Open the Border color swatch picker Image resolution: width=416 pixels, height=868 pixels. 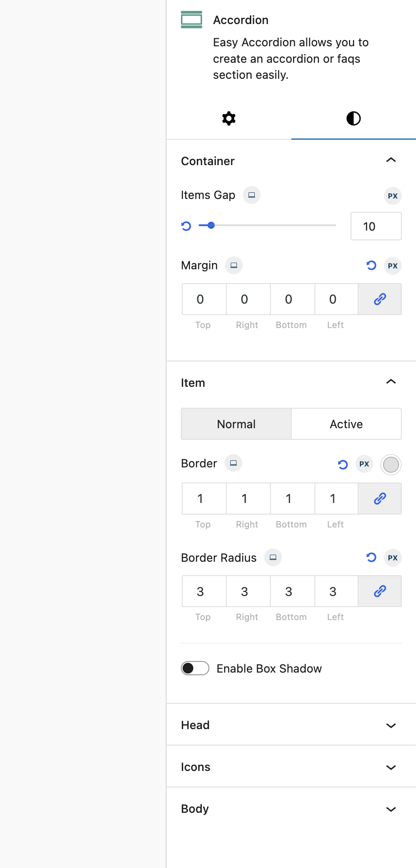tap(391, 465)
